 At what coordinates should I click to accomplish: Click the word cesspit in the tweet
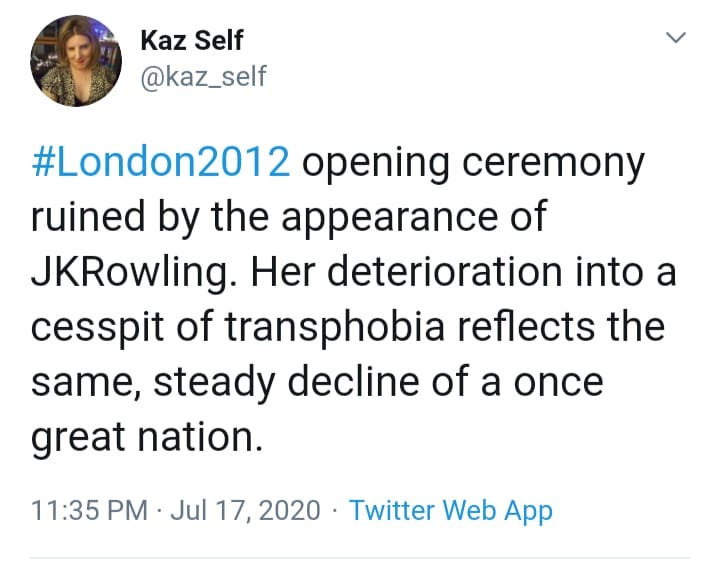97,329
